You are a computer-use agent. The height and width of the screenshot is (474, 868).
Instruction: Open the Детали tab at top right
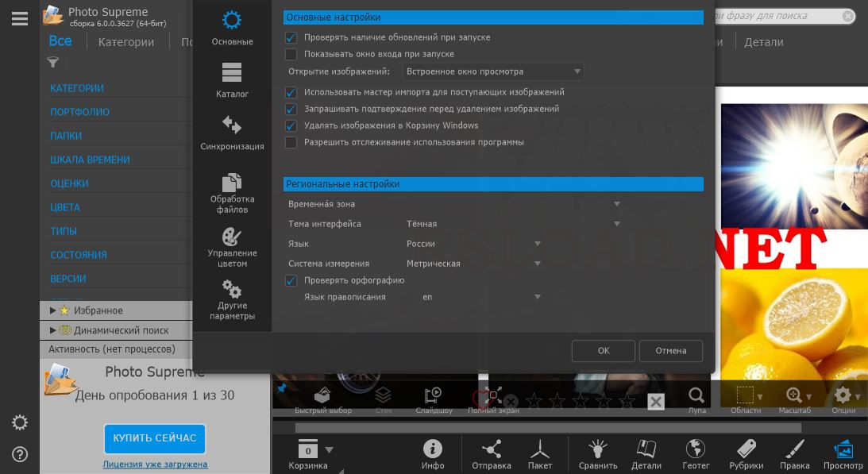click(x=763, y=42)
